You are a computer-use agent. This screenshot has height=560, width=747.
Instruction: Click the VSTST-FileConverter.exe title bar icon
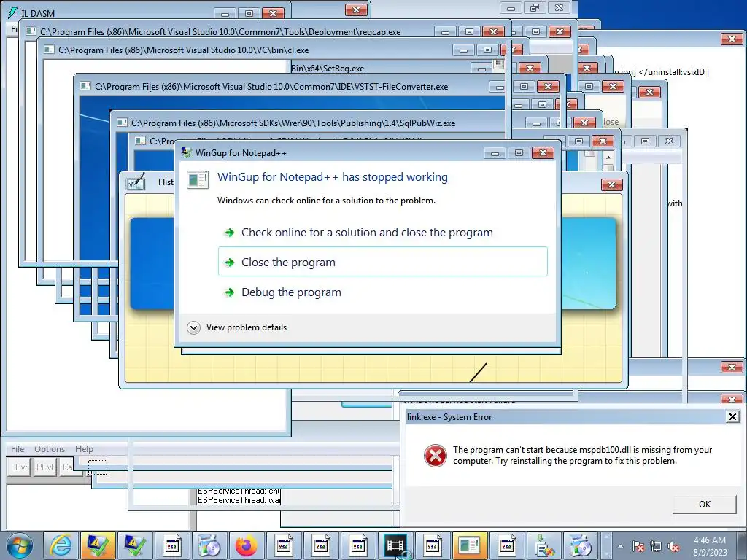85,86
